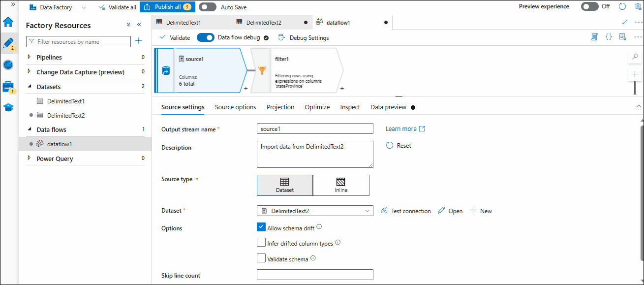
Task: Click the Publish all button
Action: click(x=167, y=7)
